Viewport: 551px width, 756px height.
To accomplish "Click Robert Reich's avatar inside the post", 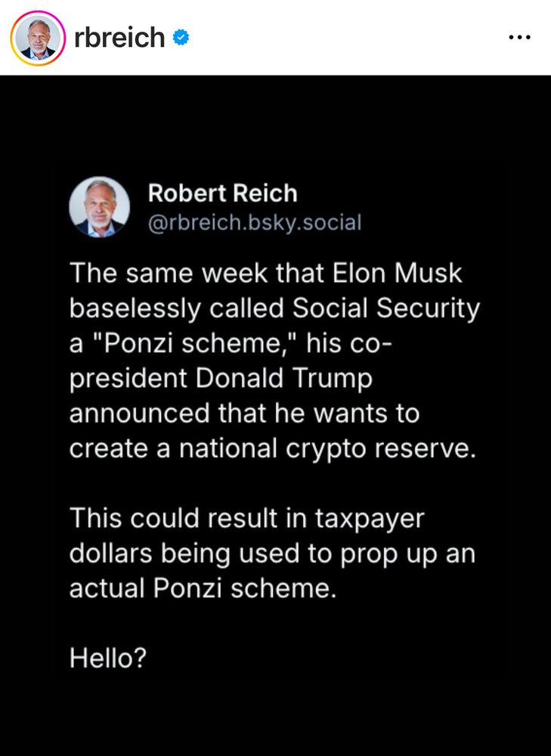I will coord(99,207).
